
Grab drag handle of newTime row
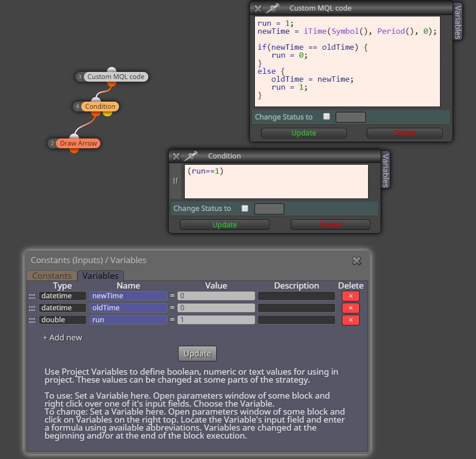(x=32, y=296)
